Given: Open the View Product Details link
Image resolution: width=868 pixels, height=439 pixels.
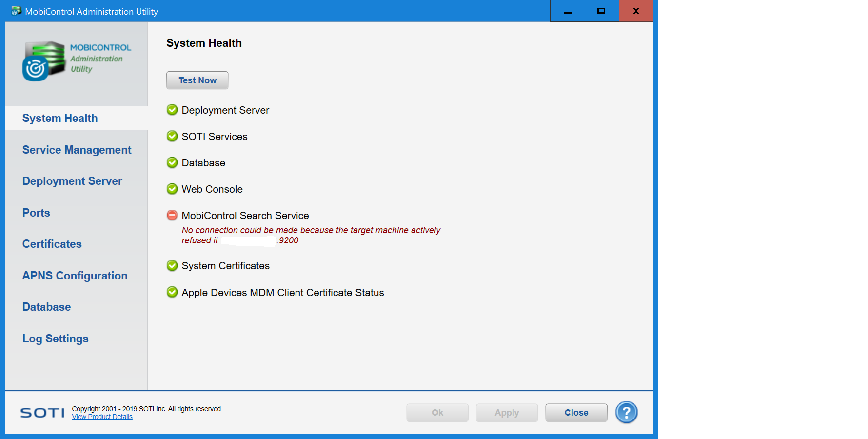Looking at the screenshot, I should pos(102,417).
